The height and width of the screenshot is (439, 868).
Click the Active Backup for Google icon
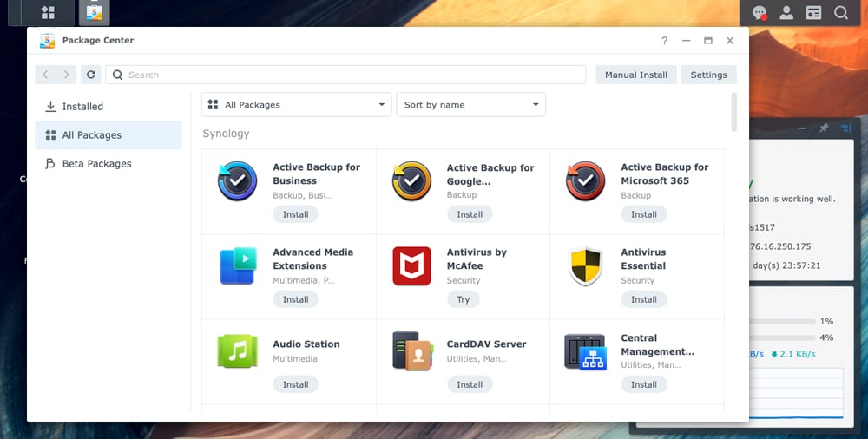tap(411, 180)
